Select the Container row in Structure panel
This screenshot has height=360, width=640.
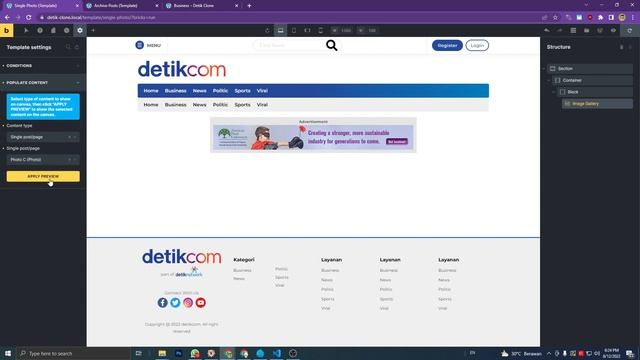coord(592,80)
